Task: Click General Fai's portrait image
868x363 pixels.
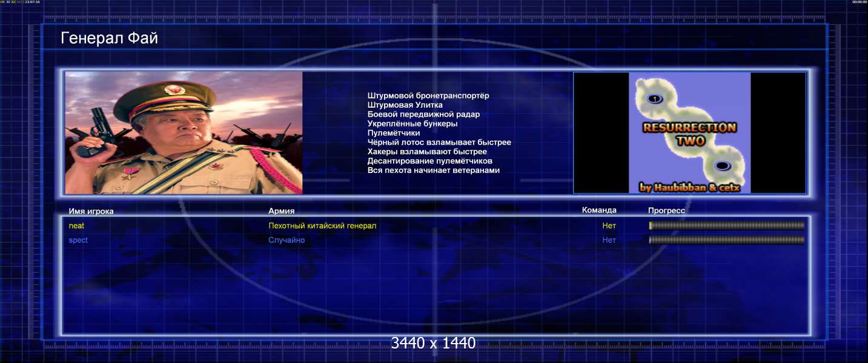Action: coord(184,132)
